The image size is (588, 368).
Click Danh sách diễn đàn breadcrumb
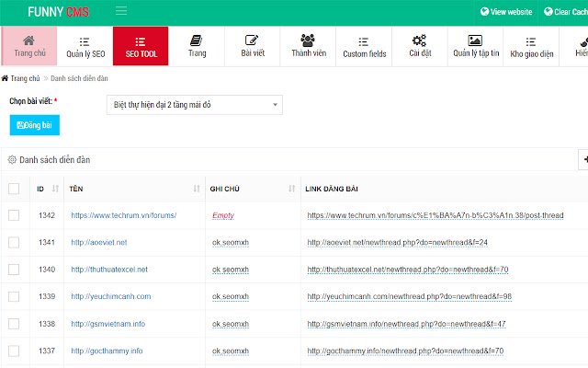[x=79, y=78]
